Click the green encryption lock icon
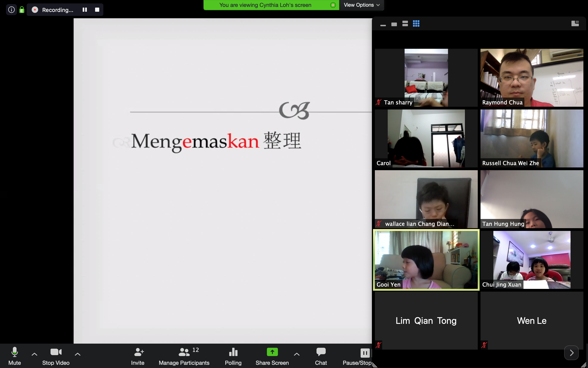Screen dimensions: 588x368 click(22, 10)
